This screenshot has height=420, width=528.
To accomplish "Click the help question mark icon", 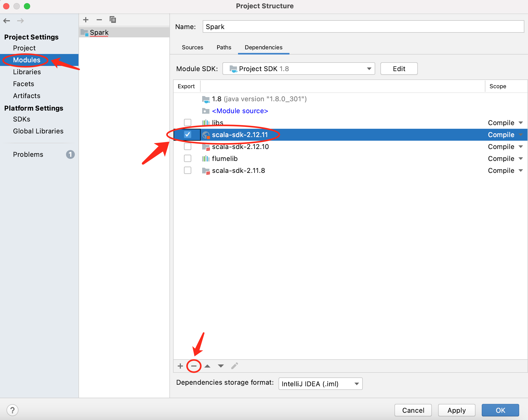I will (12, 410).
